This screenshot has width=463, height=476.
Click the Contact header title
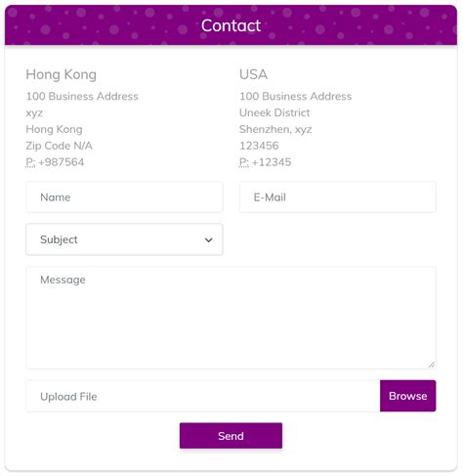click(x=231, y=25)
